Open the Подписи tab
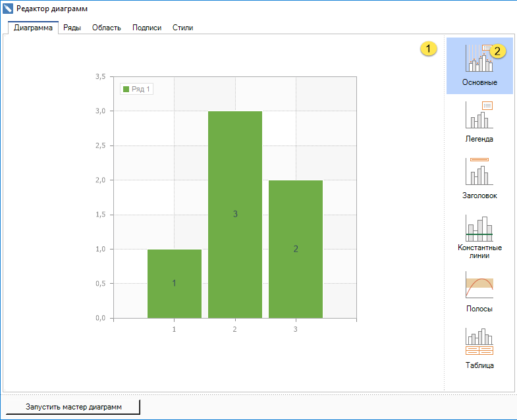 tap(147, 28)
